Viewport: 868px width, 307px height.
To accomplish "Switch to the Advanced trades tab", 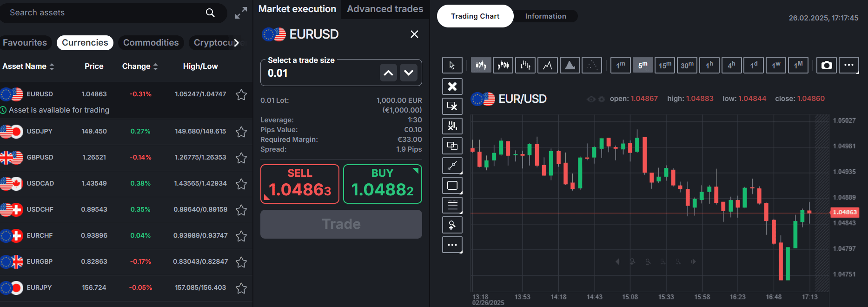I will tap(385, 8).
